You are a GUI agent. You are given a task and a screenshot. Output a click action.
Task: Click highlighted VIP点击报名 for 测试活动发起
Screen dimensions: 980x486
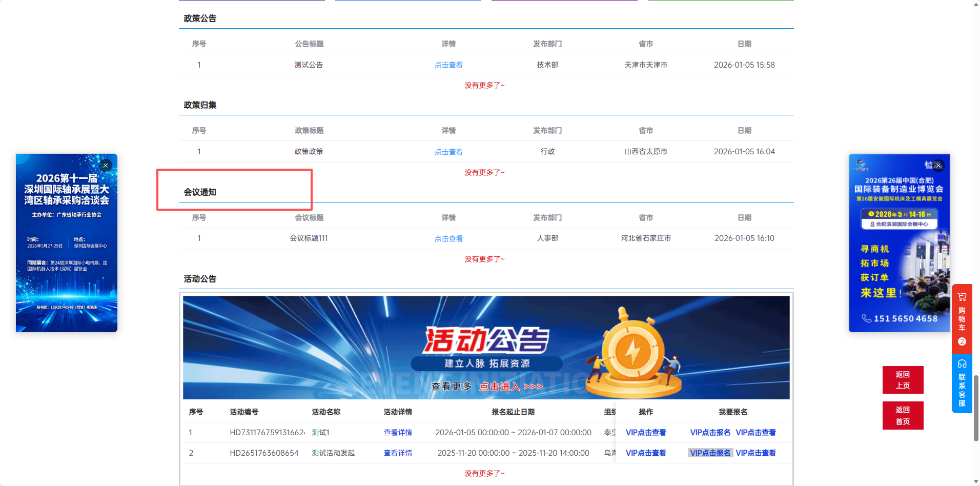[x=710, y=453]
